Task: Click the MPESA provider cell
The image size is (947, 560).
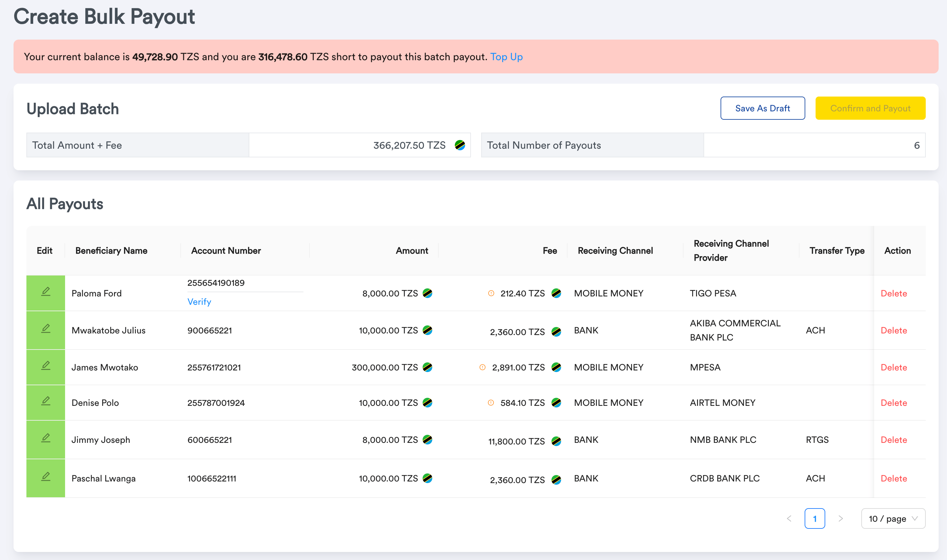Action: [705, 367]
